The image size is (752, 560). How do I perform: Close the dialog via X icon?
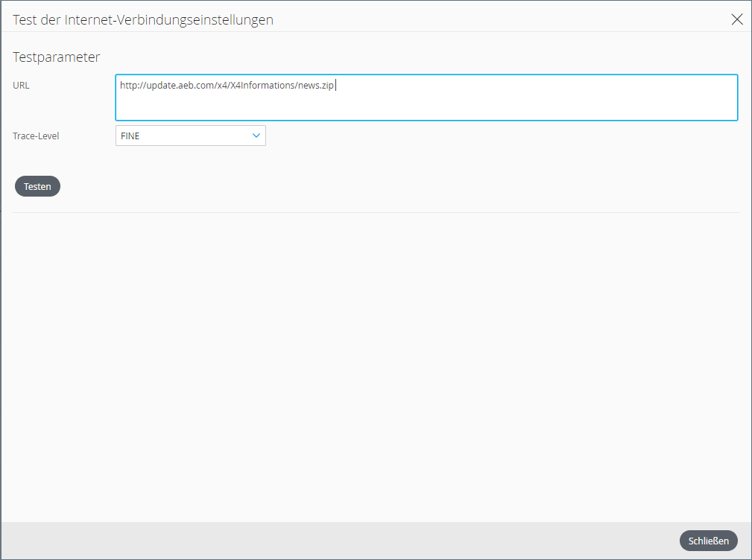[x=737, y=19]
